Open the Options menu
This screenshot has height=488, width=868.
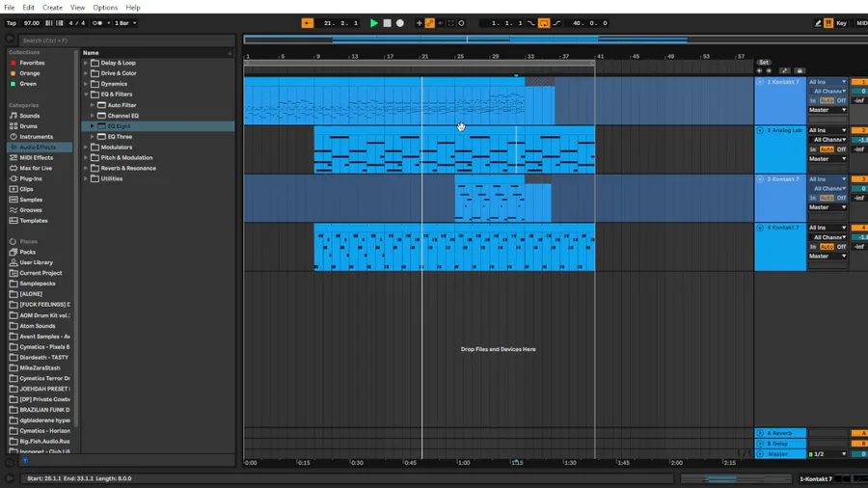point(105,7)
